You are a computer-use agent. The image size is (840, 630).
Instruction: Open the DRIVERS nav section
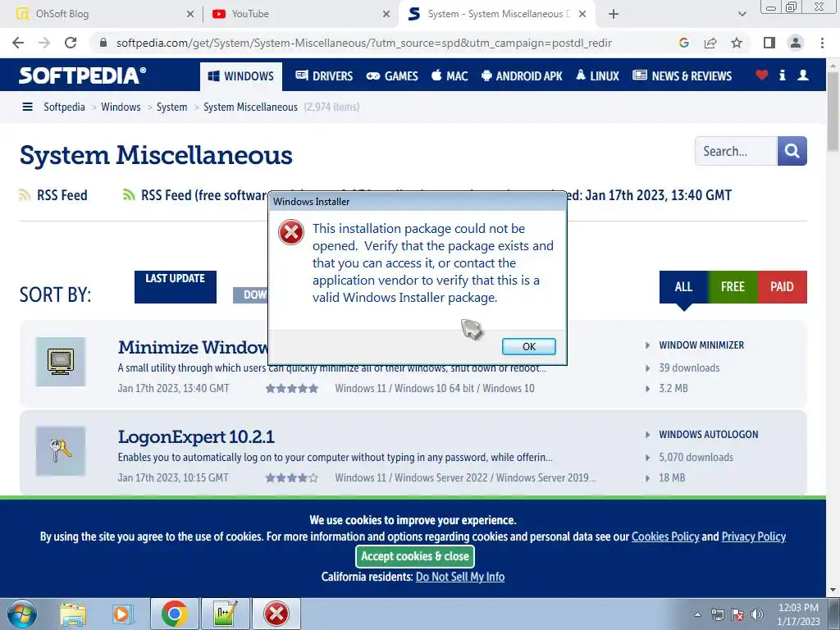click(324, 76)
